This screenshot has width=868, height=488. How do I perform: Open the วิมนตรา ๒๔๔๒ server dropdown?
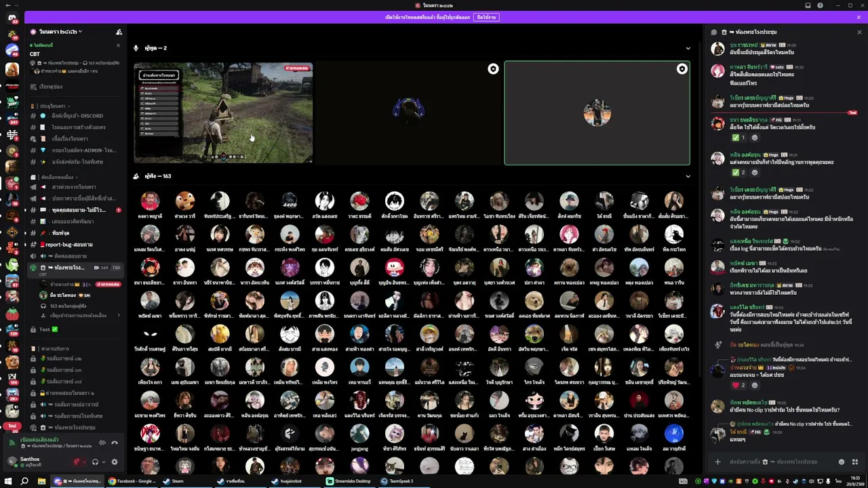(60, 32)
